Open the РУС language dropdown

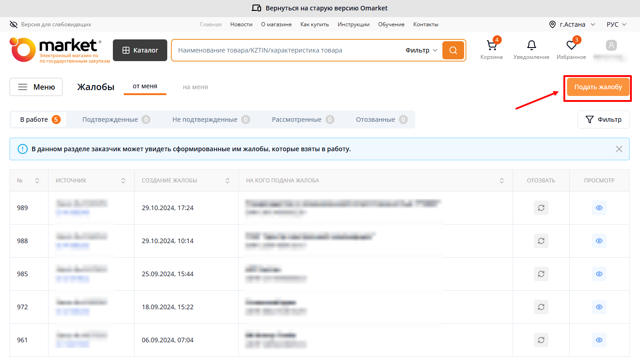616,24
